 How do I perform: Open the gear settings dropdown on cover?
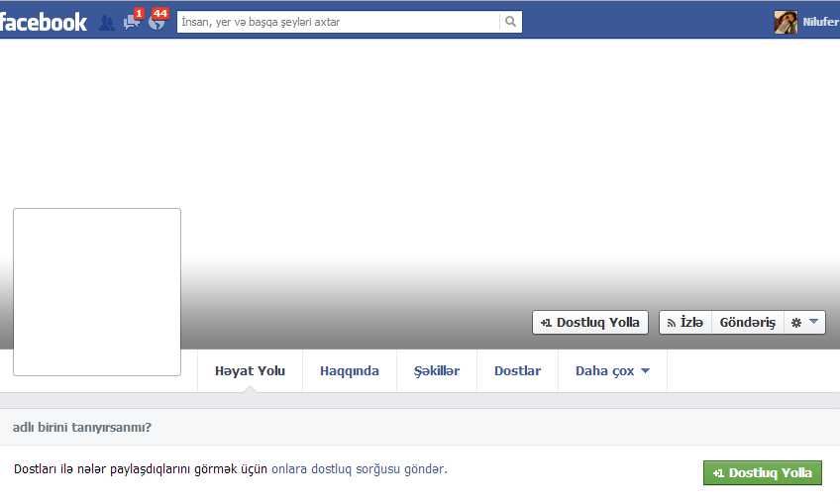(x=803, y=323)
